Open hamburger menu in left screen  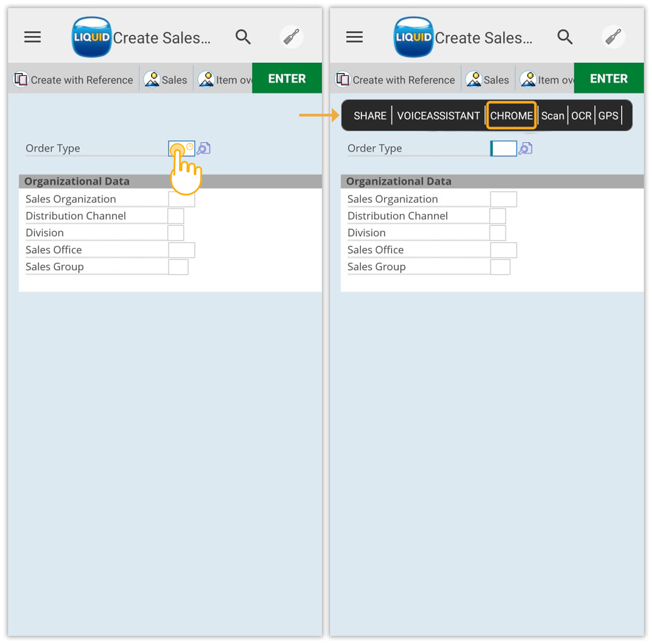[33, 37]
